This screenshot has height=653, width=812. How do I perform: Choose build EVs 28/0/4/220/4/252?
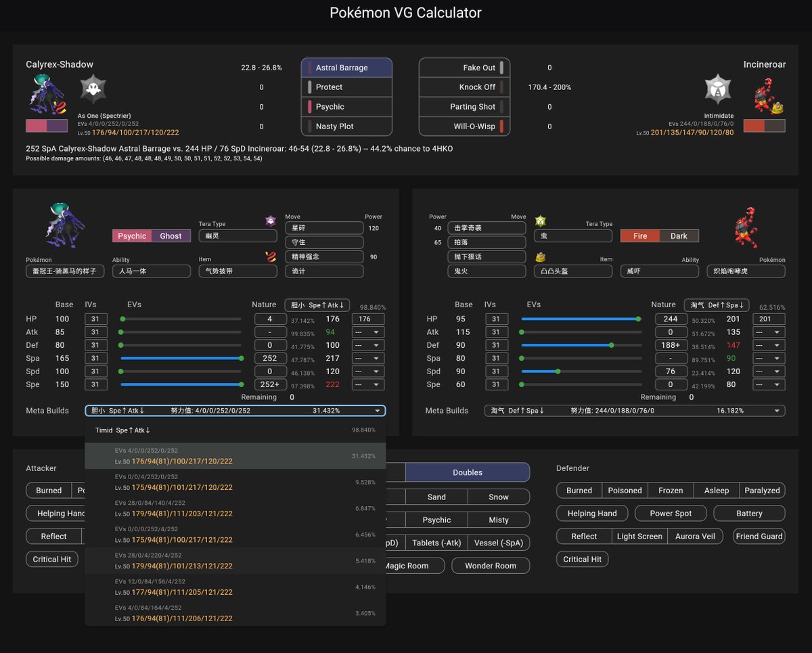point(235,561)
